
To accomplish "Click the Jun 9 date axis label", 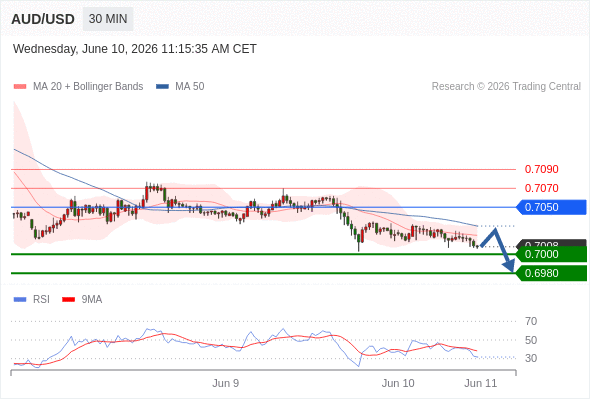I will (225, 383).
